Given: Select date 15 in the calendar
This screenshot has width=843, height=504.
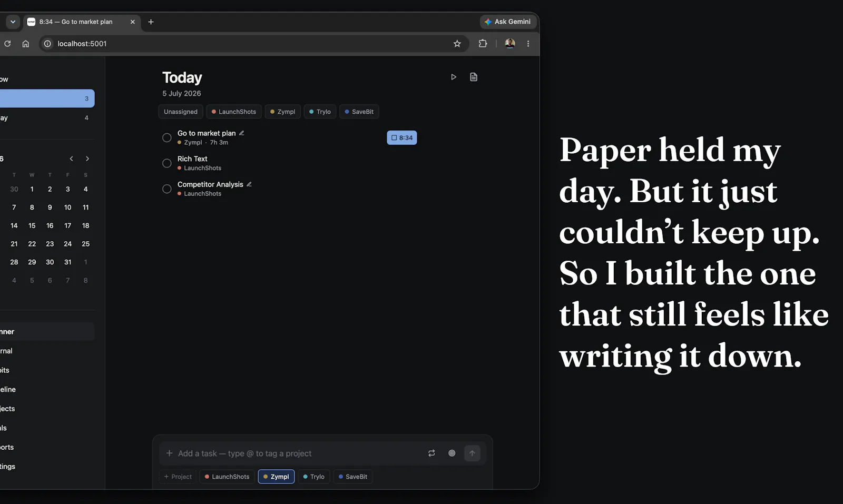Looking at the screenshot, I should point(32,225).
